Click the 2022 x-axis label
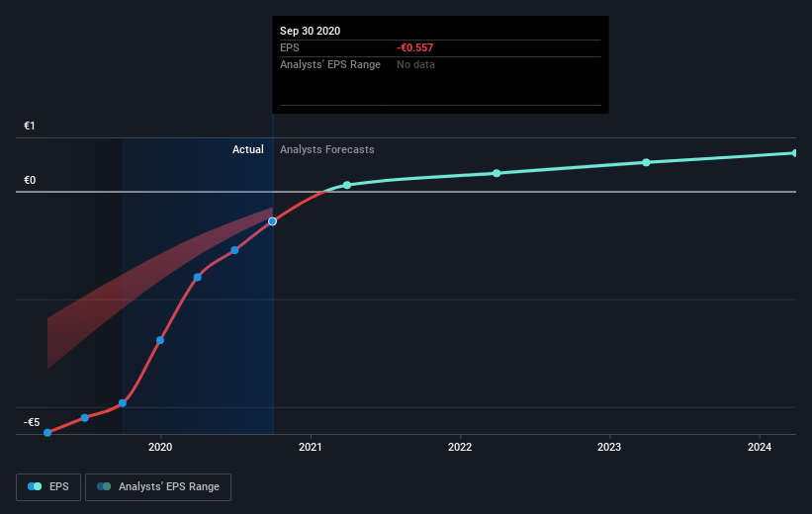812x514 pixels. pos(460,447)
